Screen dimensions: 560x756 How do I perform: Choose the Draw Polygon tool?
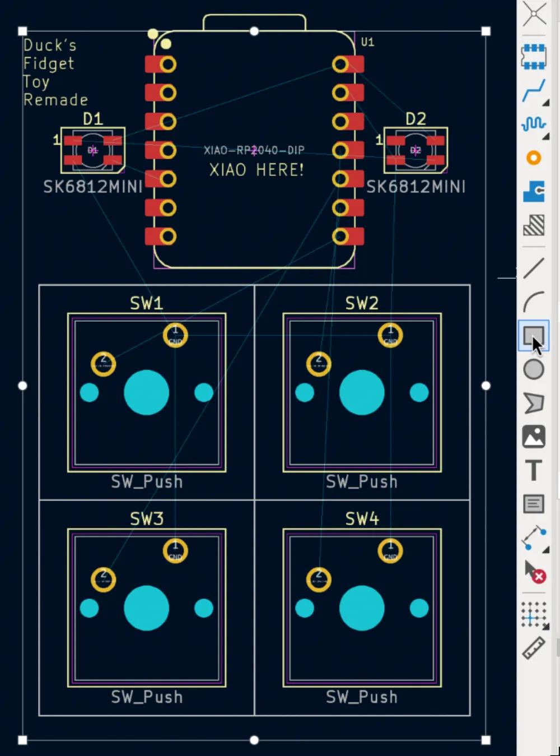pyautogui.click(x=534, y=403)
